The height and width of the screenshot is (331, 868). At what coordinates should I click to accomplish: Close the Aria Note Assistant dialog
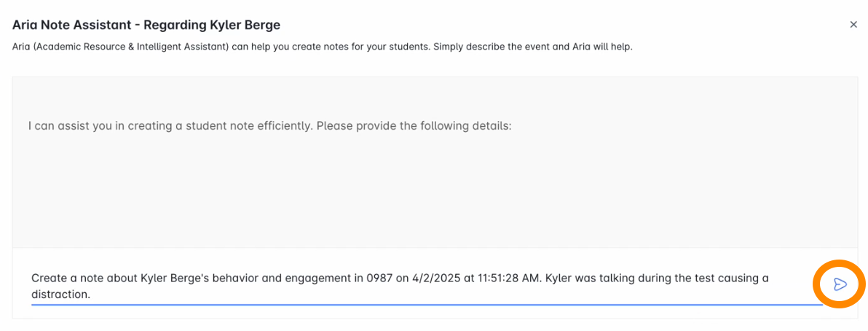pyautogui.click(x=853, y=24)
